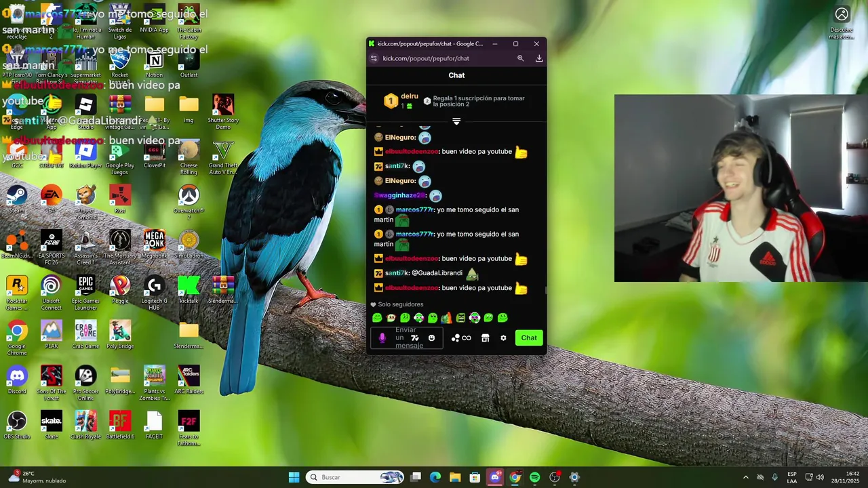Click @GuadaLibrandi mention in chat
Viewport: 868px width, 488px height.
tap(437, 273)
